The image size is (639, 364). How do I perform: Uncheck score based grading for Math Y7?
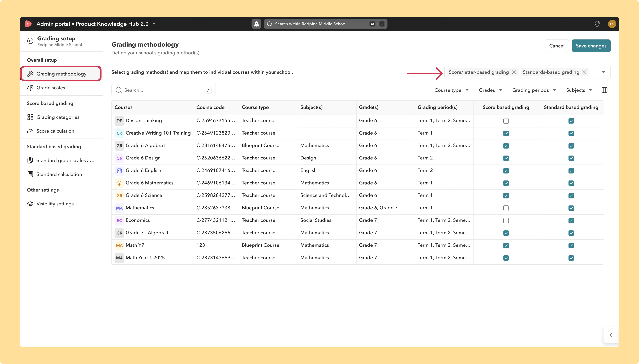(x=506, y=245)
